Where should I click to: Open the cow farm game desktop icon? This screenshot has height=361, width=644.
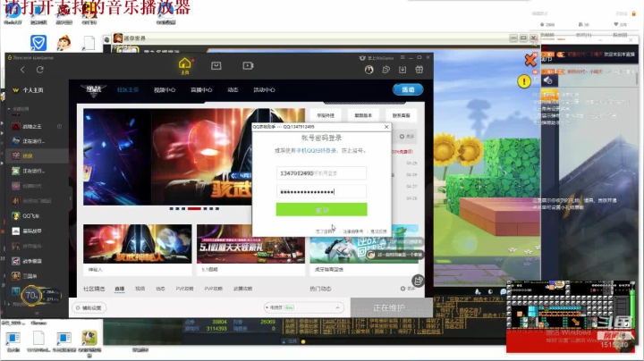click(x=89, y=338)
